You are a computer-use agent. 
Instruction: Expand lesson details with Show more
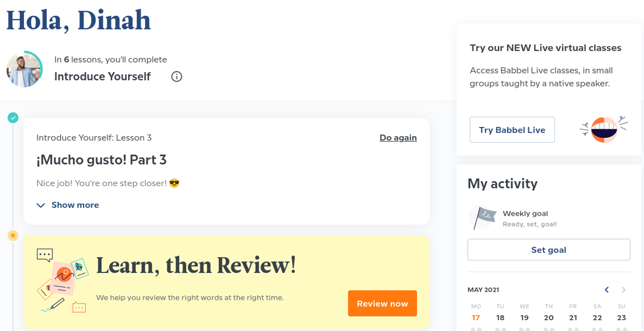tap(75, 205)
